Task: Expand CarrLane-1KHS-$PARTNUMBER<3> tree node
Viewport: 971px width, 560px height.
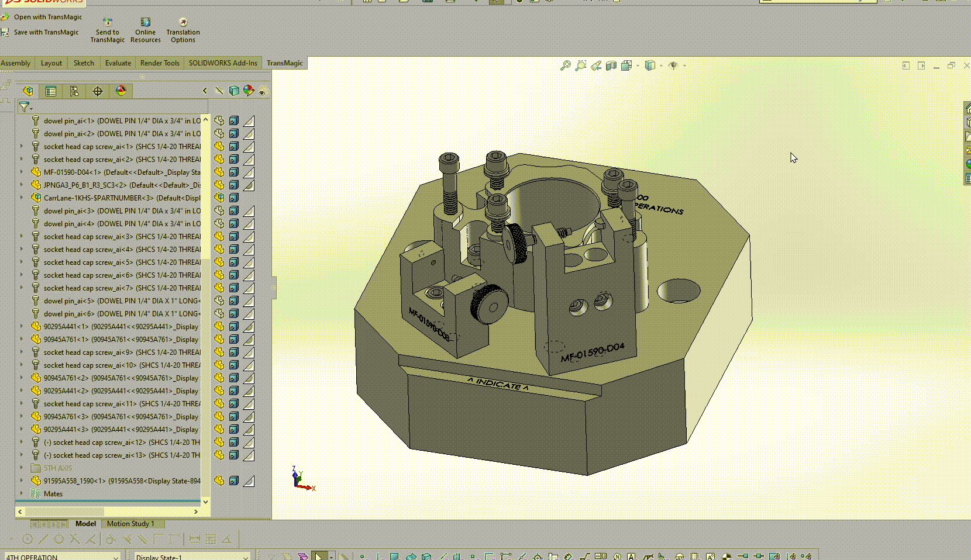Action: (x=22, y=198)
